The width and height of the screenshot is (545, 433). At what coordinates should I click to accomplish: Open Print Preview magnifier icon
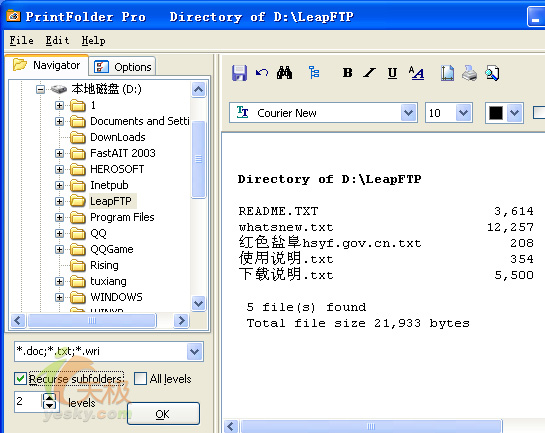[x=493, y=73]
